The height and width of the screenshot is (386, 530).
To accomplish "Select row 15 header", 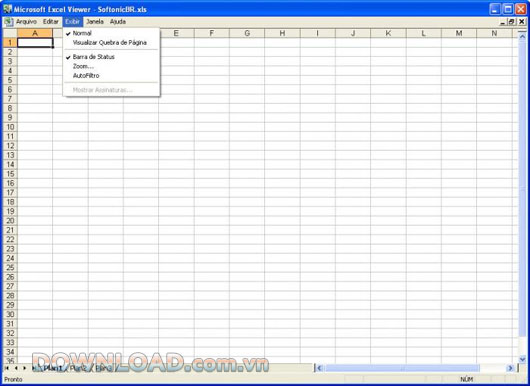I will click(x=10, y=174).
